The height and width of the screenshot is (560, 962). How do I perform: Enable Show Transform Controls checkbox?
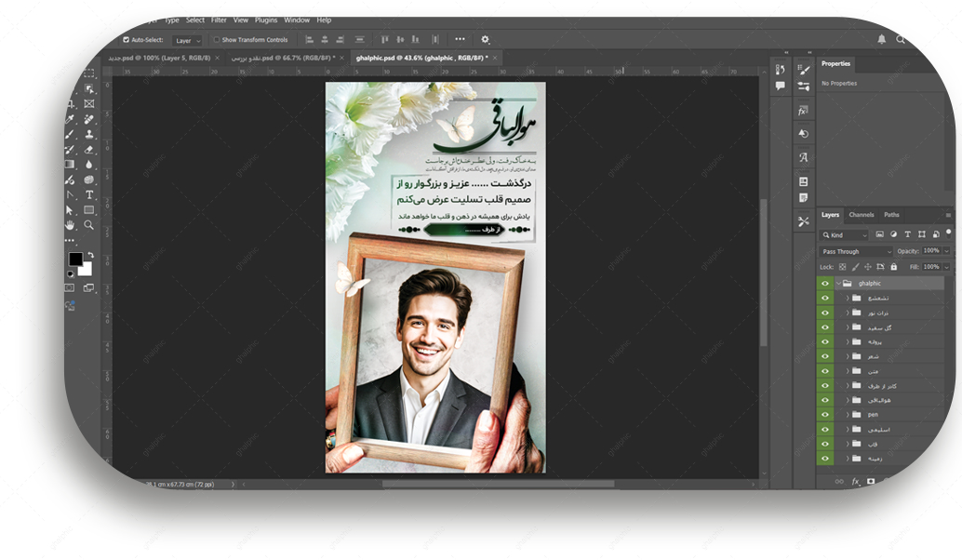click(217, 40)
